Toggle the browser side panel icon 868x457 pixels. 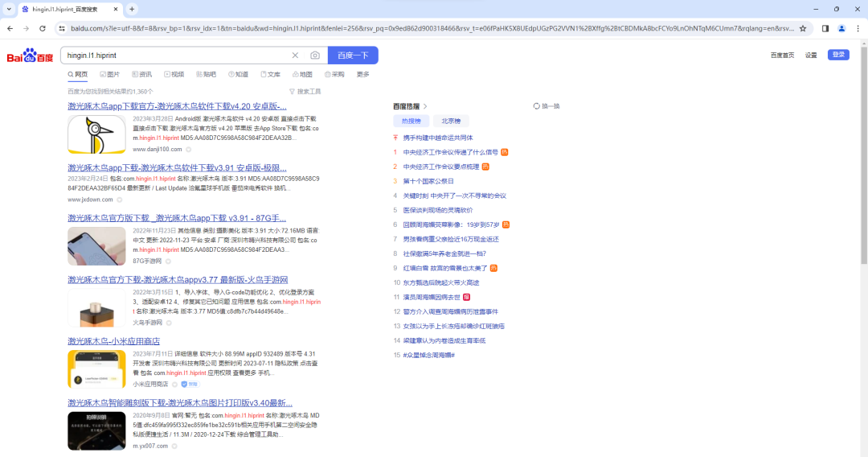click(x=825, y=28)
